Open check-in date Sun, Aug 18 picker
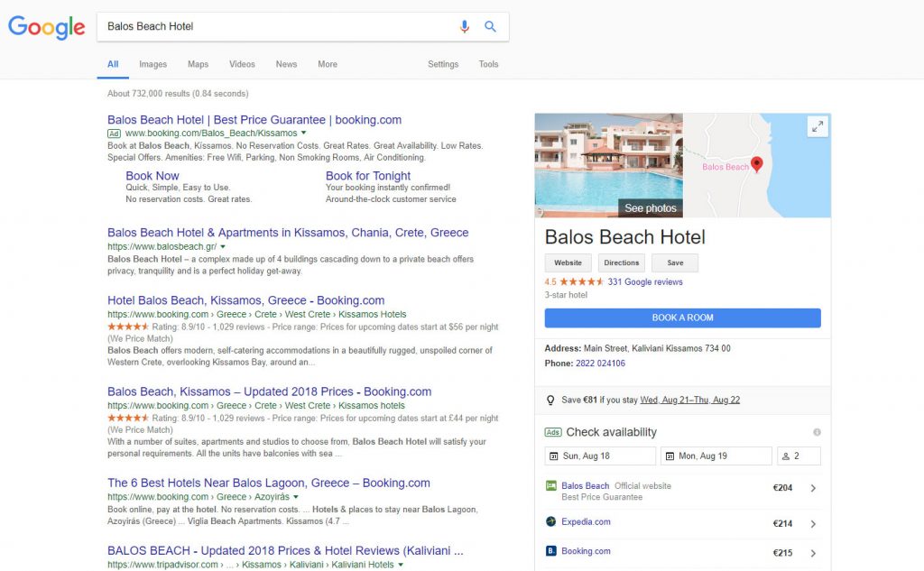Image resolution: width=924 pixels, height=571 pixels. click(600, 456)
